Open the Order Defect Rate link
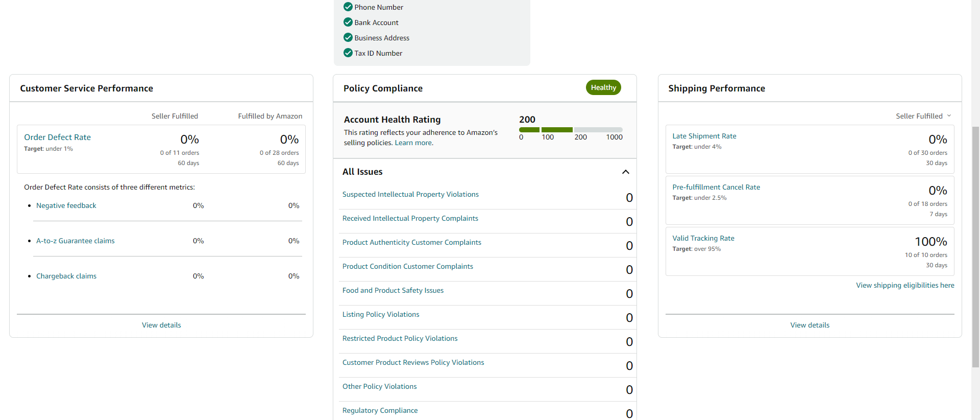Screen dimensions: 980x420 tap(57, 137)
